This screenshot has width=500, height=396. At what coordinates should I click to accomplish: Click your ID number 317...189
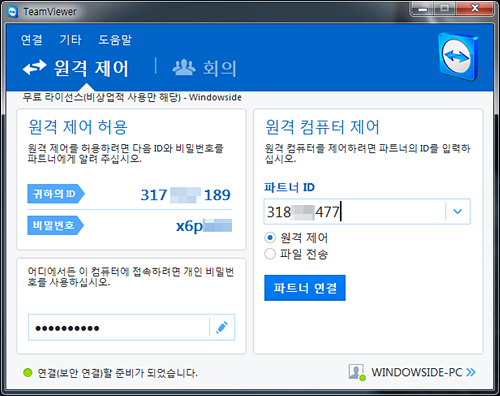pos(185,195)
